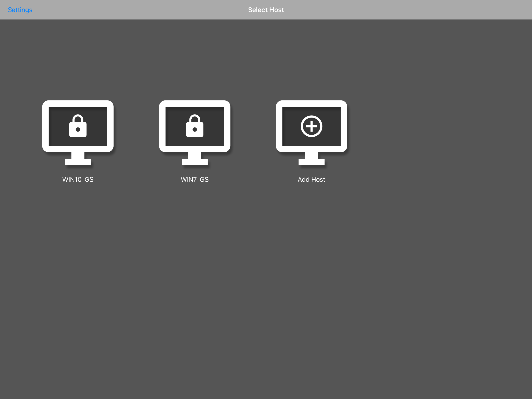Click the Select Host title

[x=266, y=10]
